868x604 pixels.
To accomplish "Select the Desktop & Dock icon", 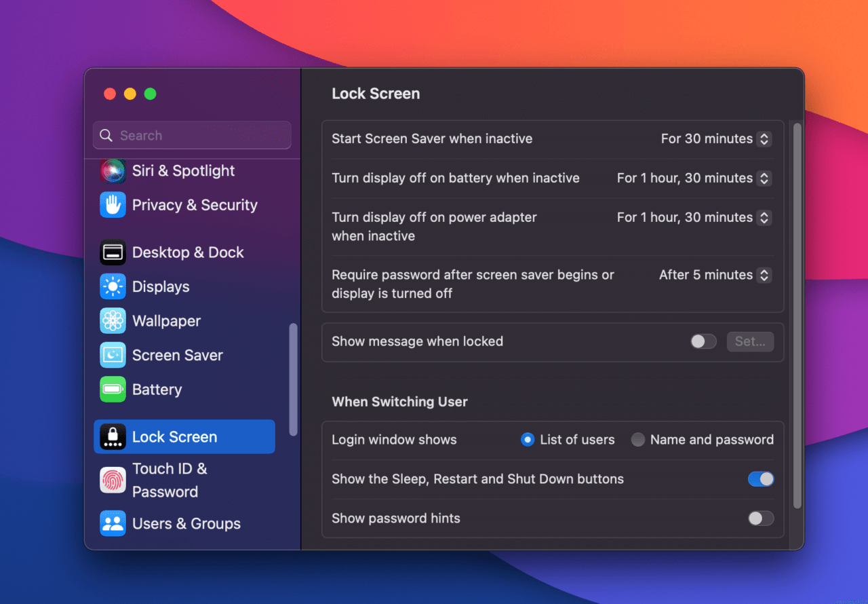I will [x=113, y=252].
